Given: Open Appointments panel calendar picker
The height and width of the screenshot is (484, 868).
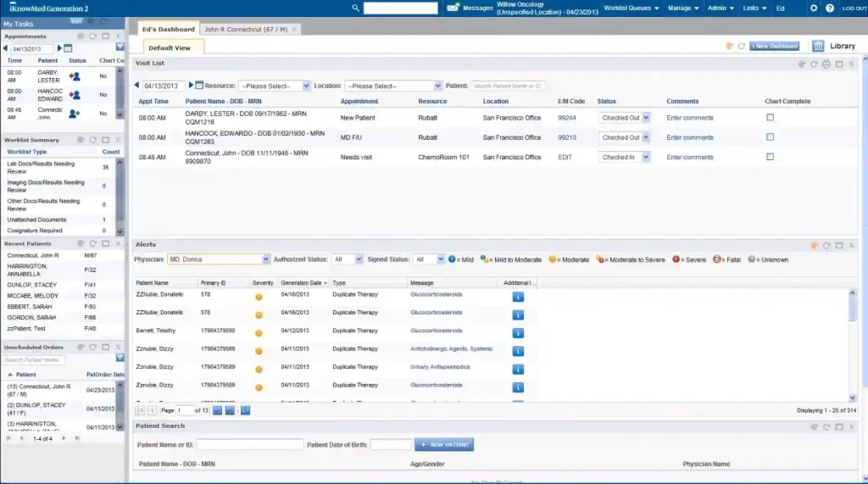Looking at the screenshot, I should coord(68,48).
